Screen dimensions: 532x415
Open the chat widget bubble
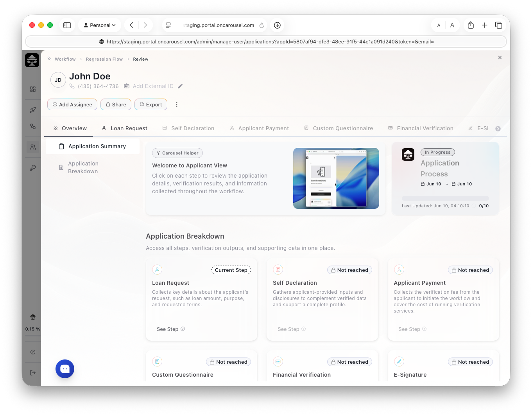click(x=65, y=369)
